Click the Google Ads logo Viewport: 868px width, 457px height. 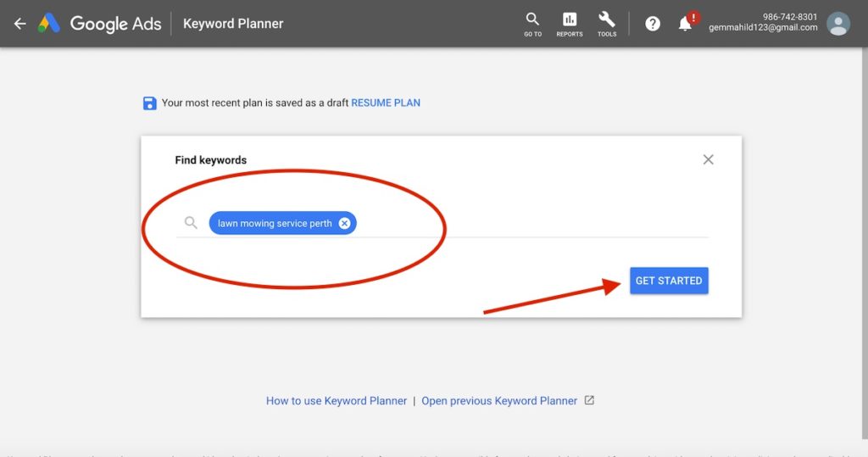[x=100, y=23]
